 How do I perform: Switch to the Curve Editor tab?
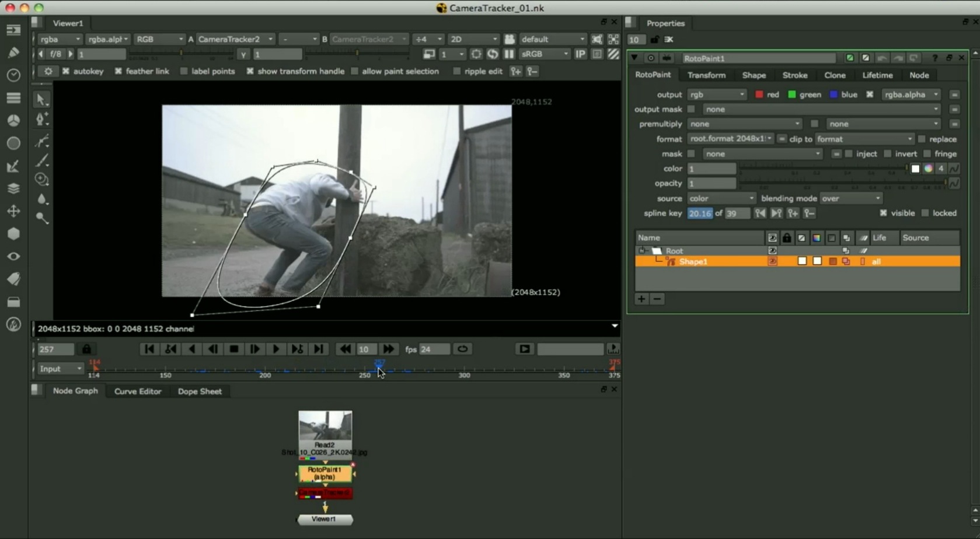tap(138, 391)
